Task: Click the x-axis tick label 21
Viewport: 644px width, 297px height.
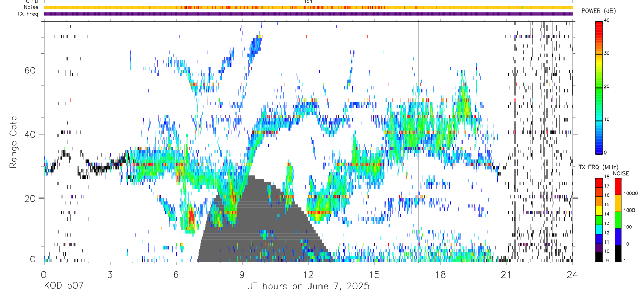Action: tap(506, 274)
